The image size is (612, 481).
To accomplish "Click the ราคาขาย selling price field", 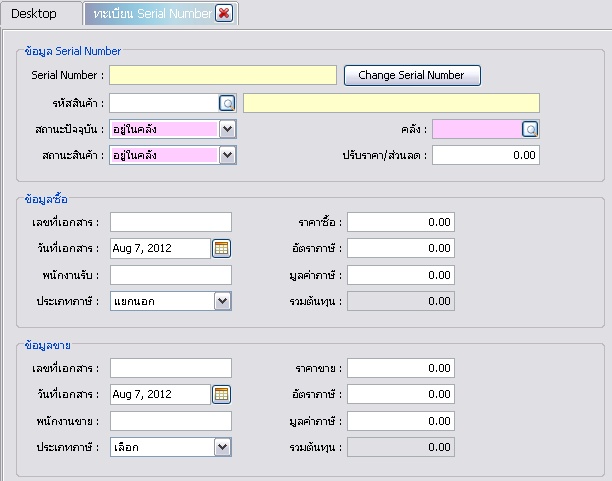I will tap(400, 369).
